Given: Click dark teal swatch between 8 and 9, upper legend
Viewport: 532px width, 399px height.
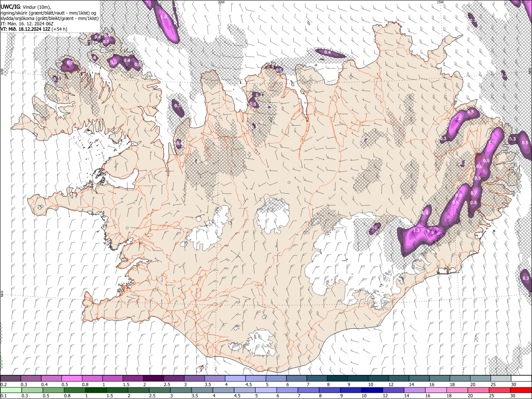Looking at the screenshot, I should pyautogui.click(x=337, y=379).
